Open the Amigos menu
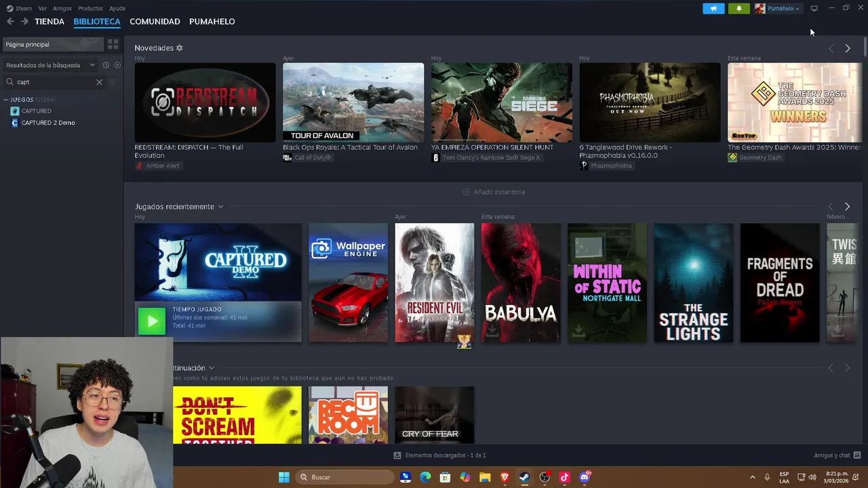Screen dimensions: 868x488 pos(62,8)
